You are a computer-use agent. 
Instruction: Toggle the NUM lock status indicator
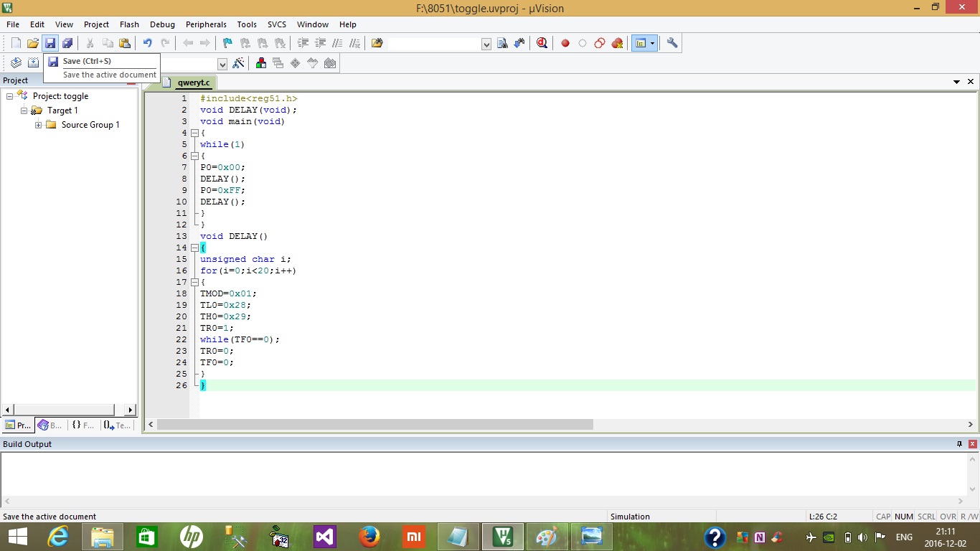coord(904,517)
